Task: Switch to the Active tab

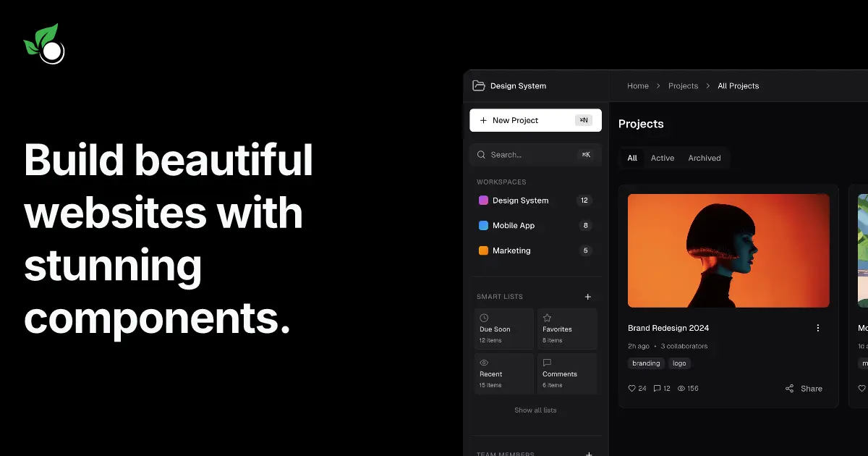Action: [x=663, y=158]
